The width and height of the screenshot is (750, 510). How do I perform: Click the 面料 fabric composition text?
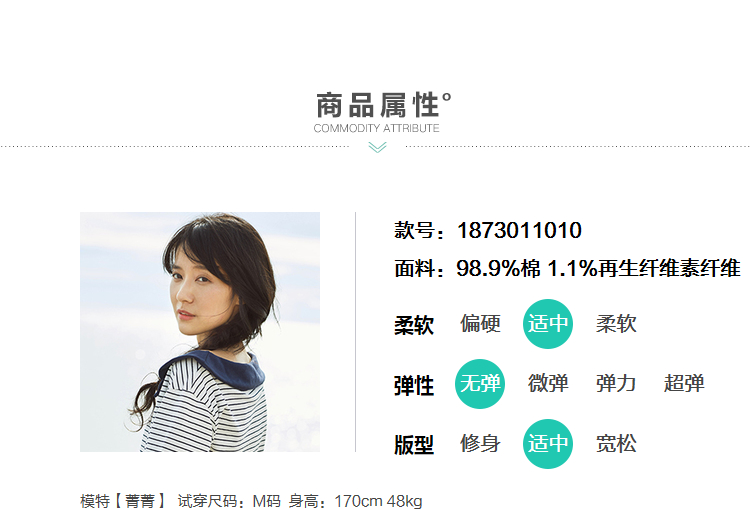click(x=567, y=268)
